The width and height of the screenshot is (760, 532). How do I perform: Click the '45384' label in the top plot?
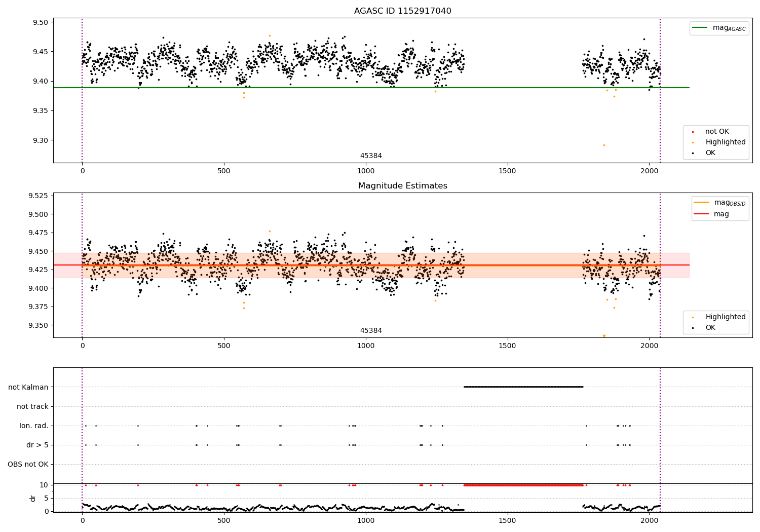point(371,156)
